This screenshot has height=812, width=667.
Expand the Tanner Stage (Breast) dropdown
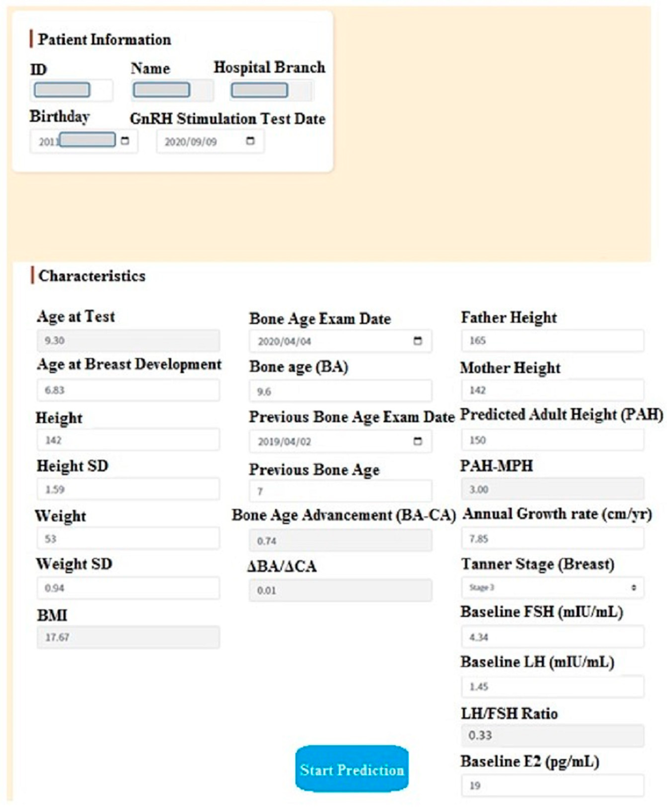[552, 588]
